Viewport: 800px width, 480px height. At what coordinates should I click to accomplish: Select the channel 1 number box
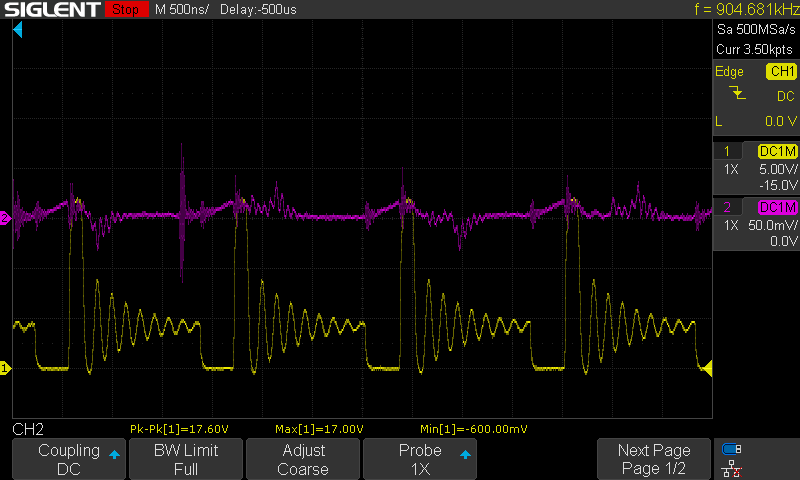(727, 151)
